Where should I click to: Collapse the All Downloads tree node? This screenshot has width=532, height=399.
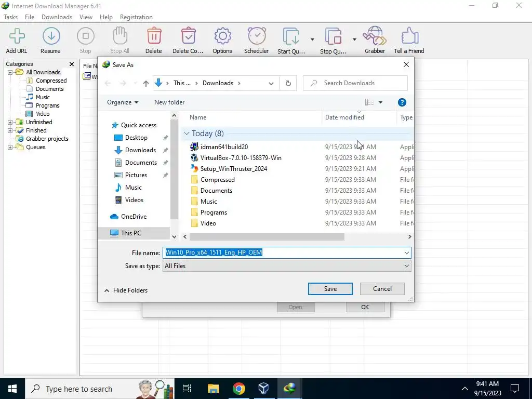(10, 72)
